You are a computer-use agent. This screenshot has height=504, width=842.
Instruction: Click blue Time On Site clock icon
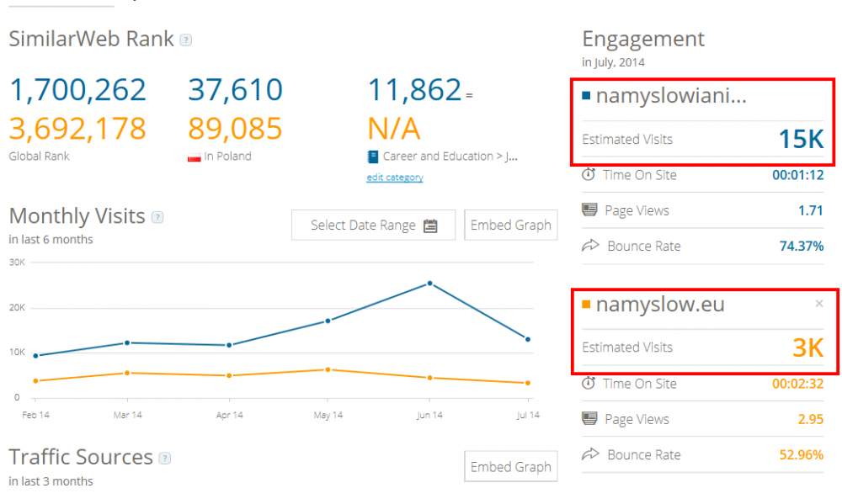pos(589,174)
